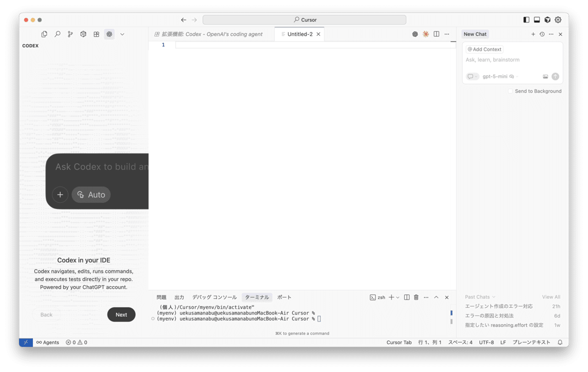Open Source Control from the sidebar
This screenshot has width=588, height=372.
click(70, 34)
